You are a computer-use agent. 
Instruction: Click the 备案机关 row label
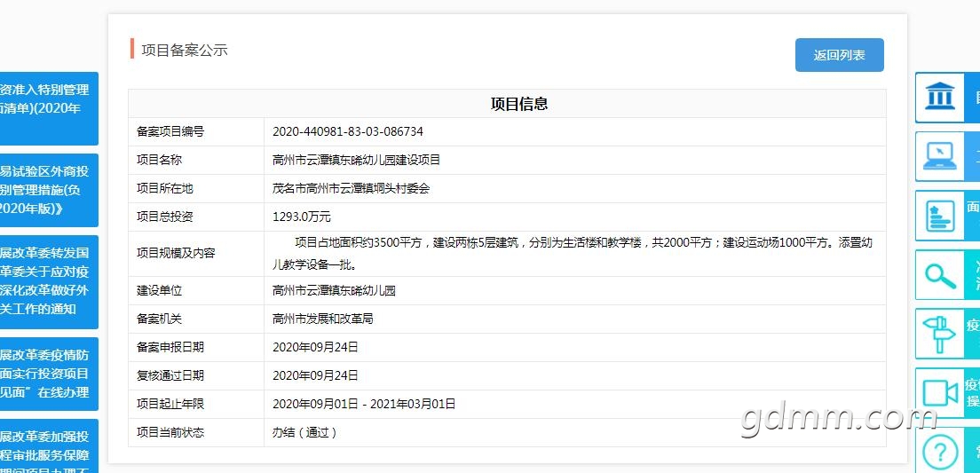coord(159,319)
